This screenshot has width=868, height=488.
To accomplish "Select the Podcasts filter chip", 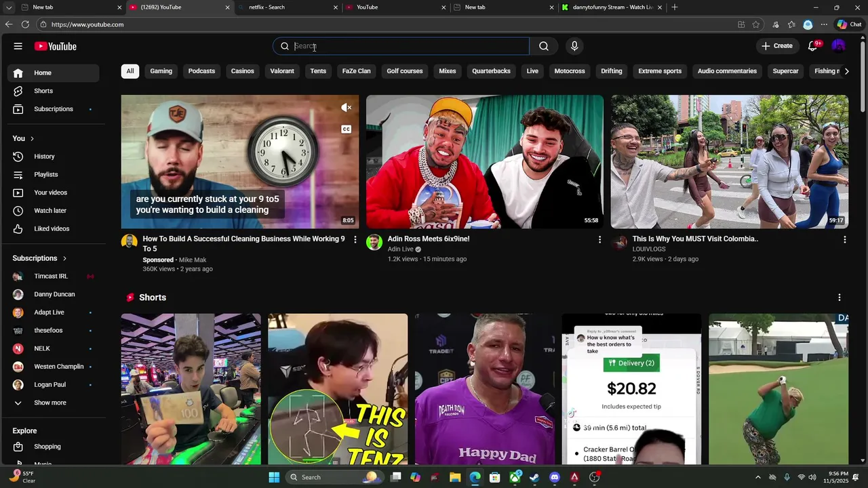I will coord(201,71).
